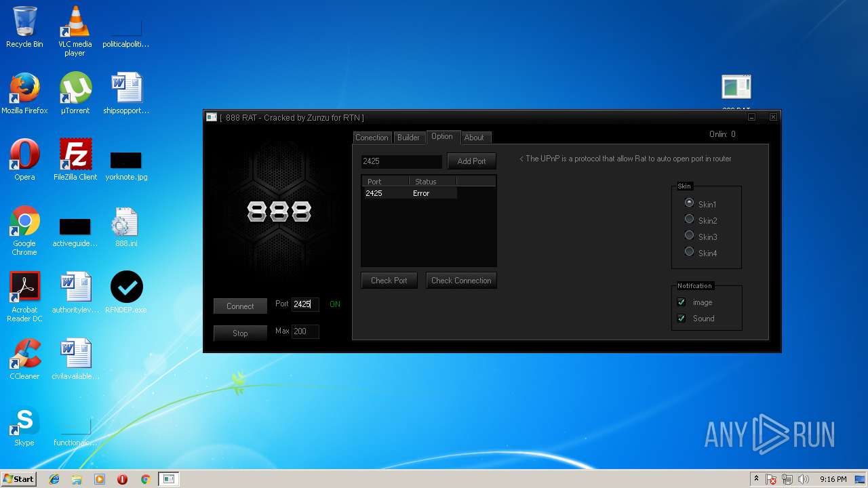The image size is (868, 488).
Task: Click the volume speaker tray icon
Action: 804,479
